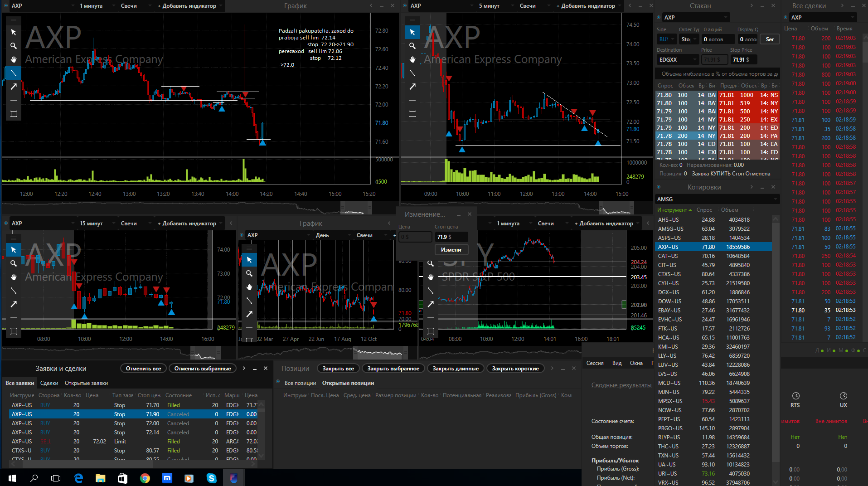Choose the rectangle tool in the 5-minute AXP chart
Screen dimensions: 868x486
(x=412, y=114)
